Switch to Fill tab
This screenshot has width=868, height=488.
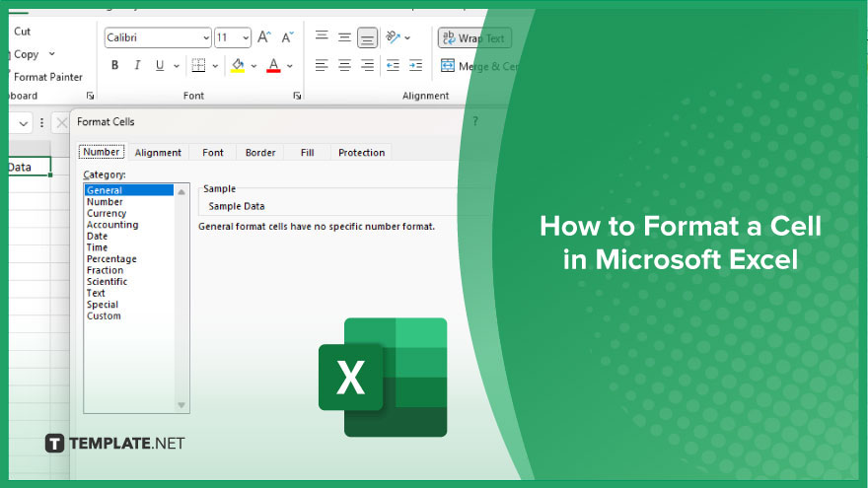coord(307,152)
